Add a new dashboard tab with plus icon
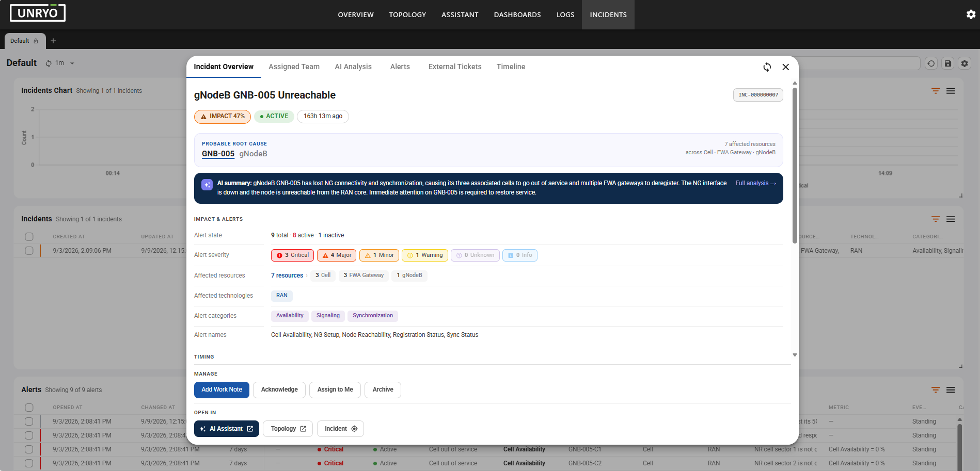 [53, 41]
